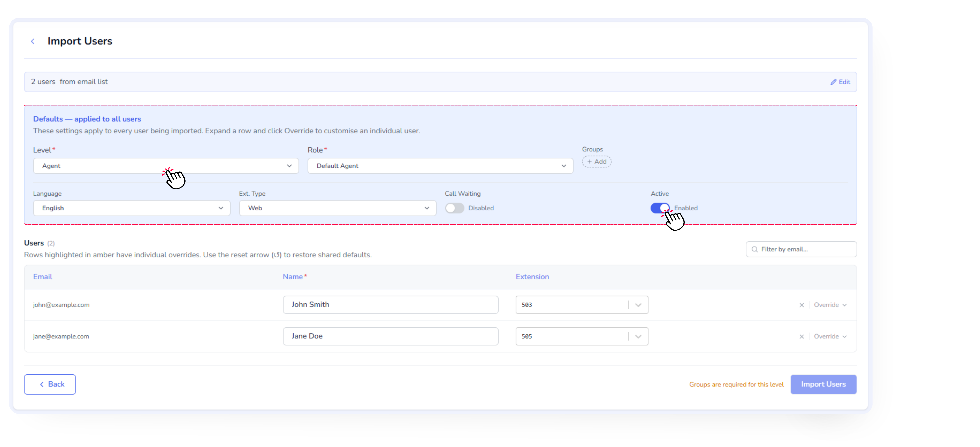Remove jane@example.com row with X icon
980x447 pixels.
[802, 336]
